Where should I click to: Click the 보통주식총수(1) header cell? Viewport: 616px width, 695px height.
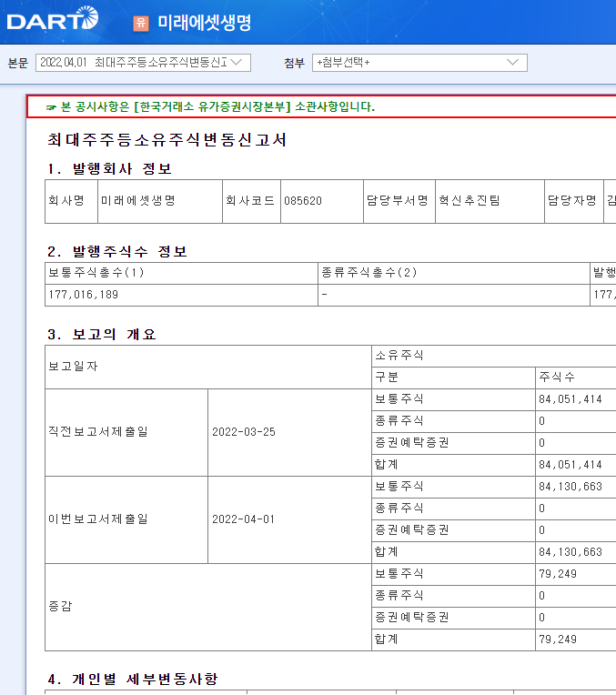181,273
